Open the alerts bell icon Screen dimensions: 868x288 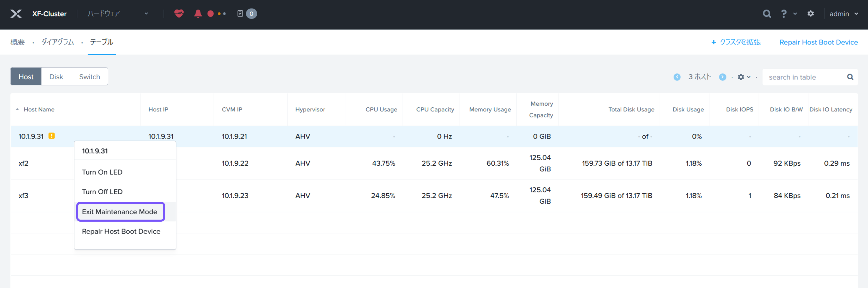(x=198, y=14)
